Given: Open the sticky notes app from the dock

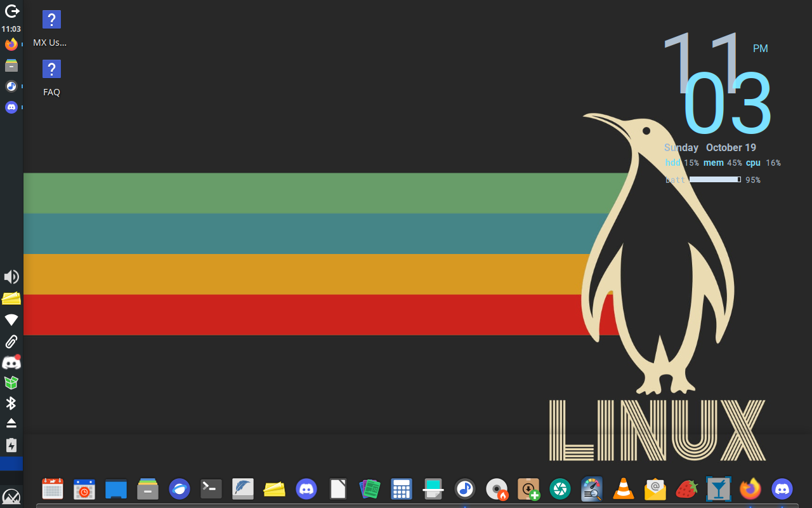Looking at the screenshot, I should (275, 489).
